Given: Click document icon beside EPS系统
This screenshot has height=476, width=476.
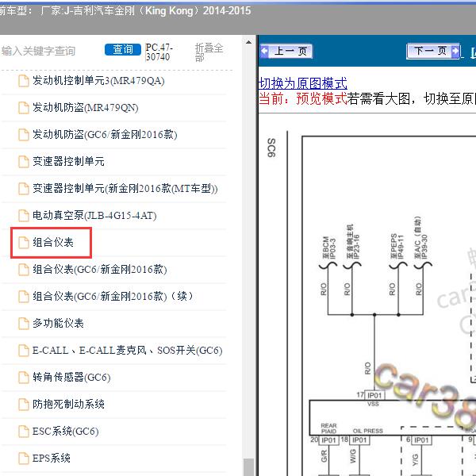Looking at the screenshot, I should 24,459.
